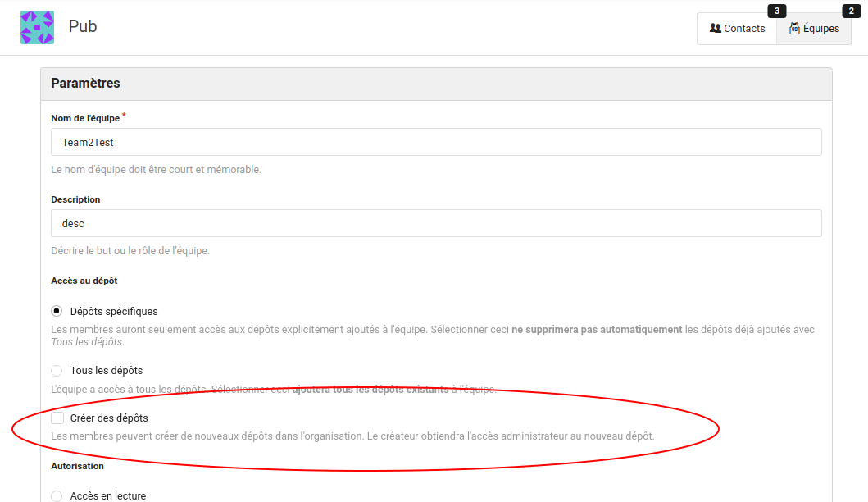The image size is (868, 502).
Task: Click help text "Le nom d'équipe doit être court"
Action: [x=156, y=170]
